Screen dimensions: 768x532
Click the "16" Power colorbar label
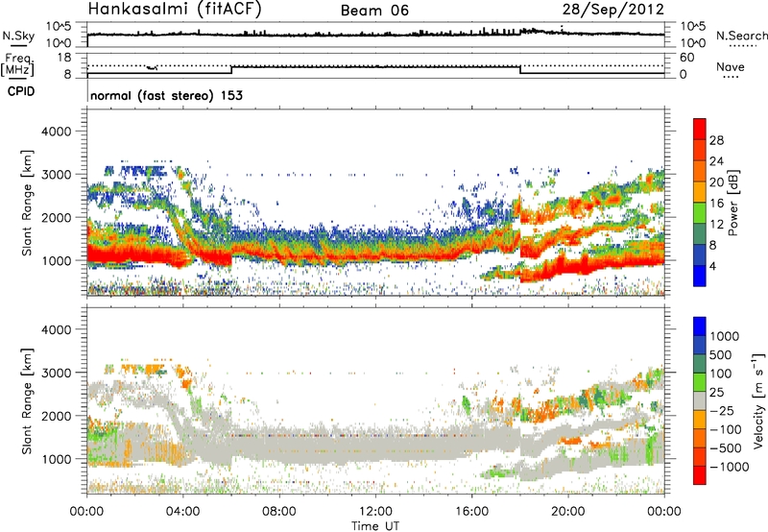pyautogui.click(x=716, y=204)
